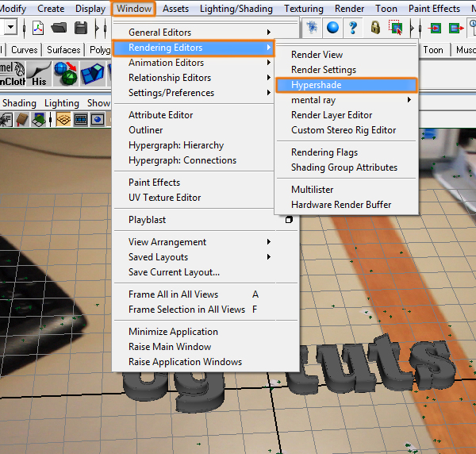Click the outputs from selected object icon
The image size is (476, 454).
point(457,29)
